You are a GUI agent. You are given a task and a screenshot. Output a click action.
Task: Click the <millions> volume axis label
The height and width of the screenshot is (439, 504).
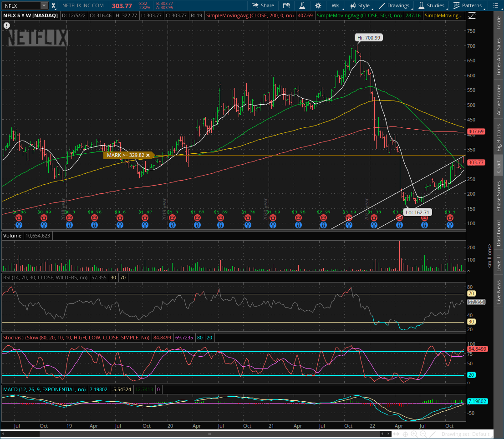(x=489, y=256)
